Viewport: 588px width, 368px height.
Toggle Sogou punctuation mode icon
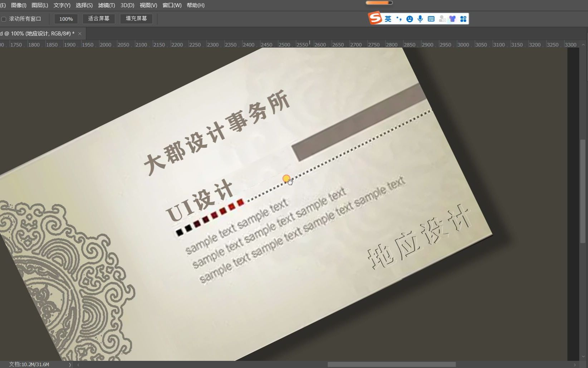399,19
